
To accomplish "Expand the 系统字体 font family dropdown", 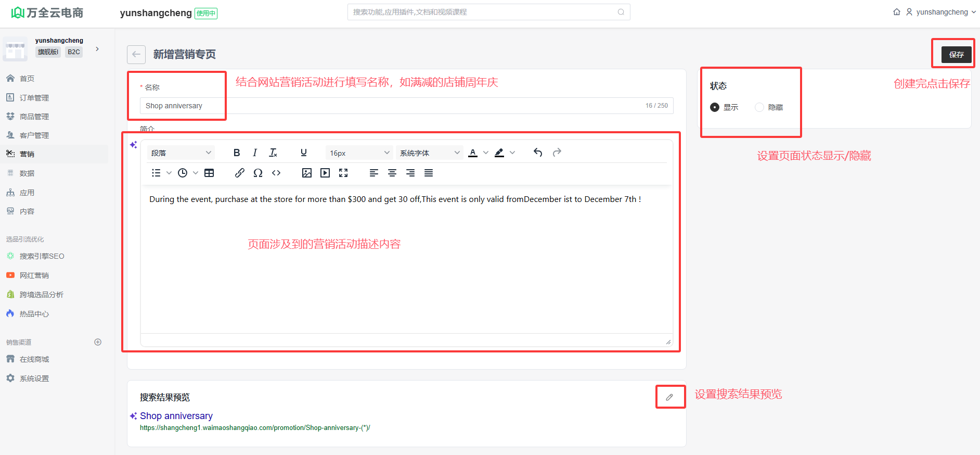I will point(429,153).
